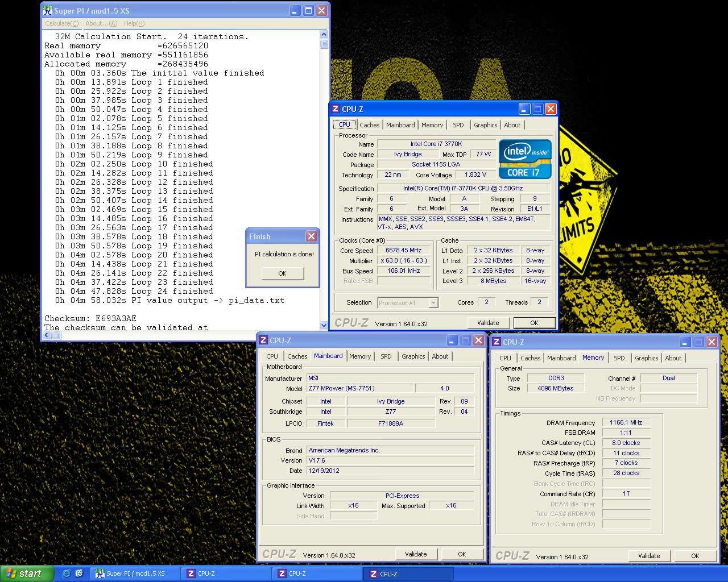Open the Processor #1 selection dropdown

(433, 303)
